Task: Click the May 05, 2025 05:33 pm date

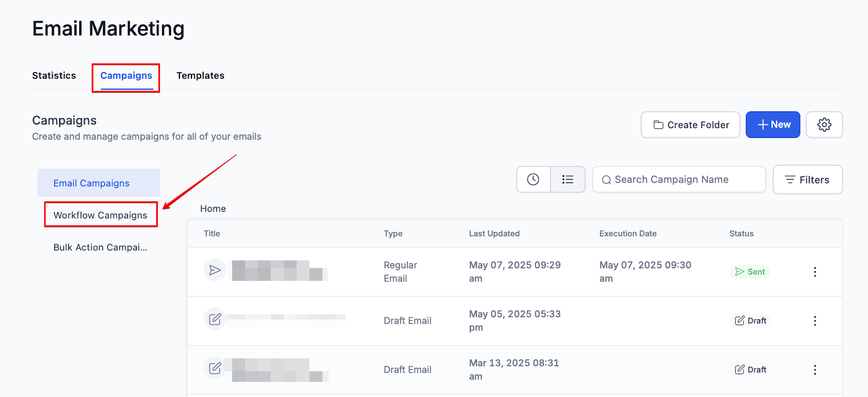Action: coord(515,320)
